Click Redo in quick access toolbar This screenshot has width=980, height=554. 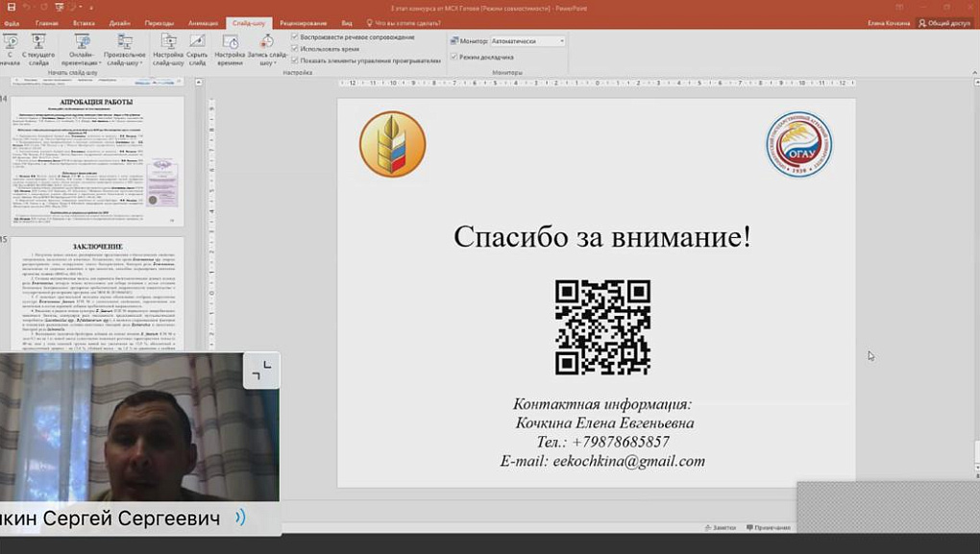click(x=44, y=8)
